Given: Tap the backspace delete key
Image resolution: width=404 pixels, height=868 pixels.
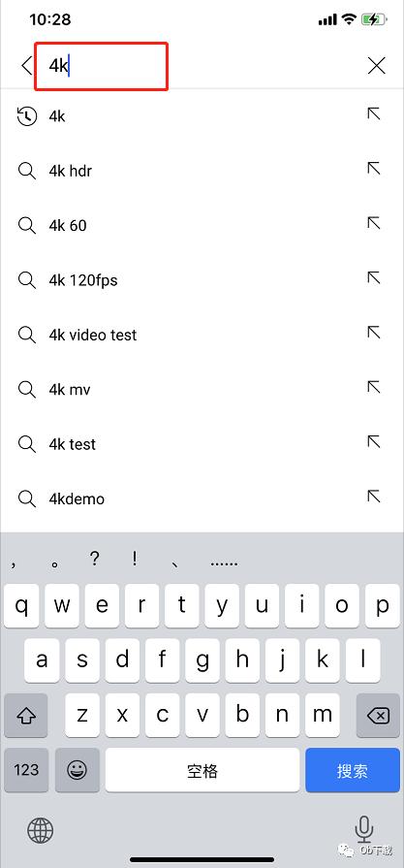Looking at the screenshot, I should [x=378, y=716].
